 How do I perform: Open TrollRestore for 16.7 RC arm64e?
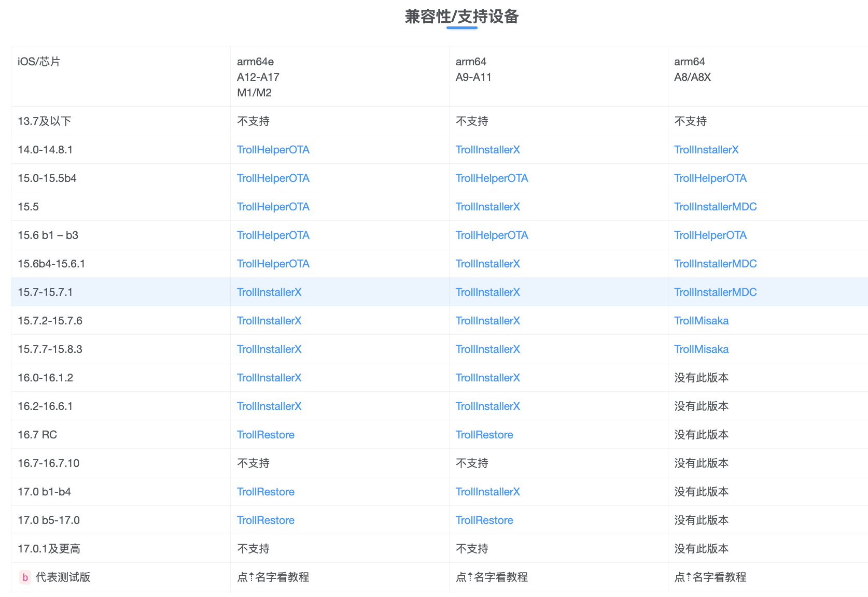265,435
